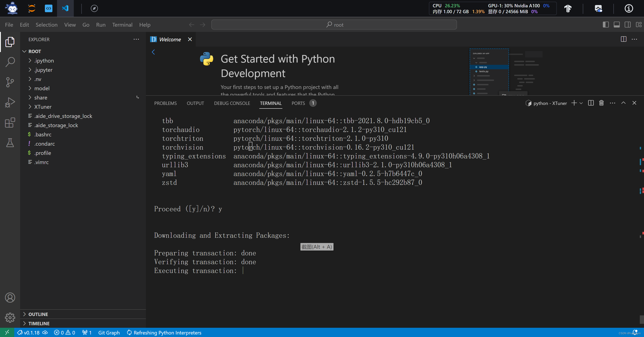Expand the model folder in Explorer
Image resolution: width=644 pixels, height=337 pixels.
(41, 88)
